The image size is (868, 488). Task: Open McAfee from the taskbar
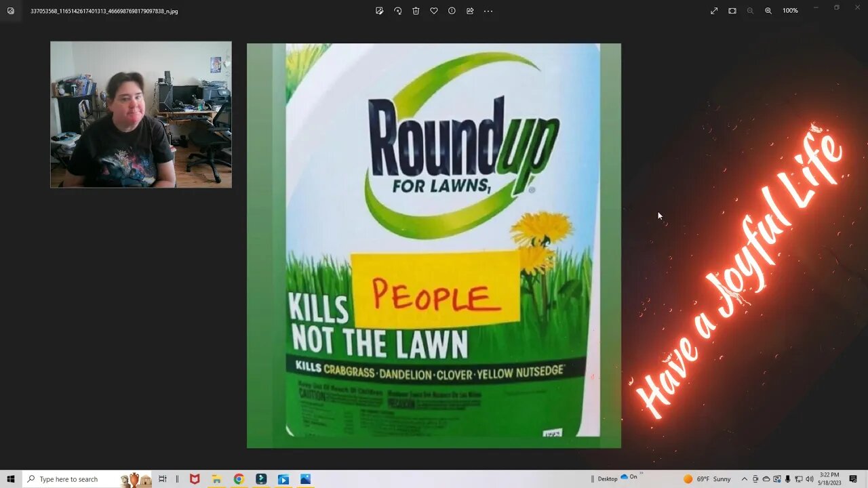195,479
